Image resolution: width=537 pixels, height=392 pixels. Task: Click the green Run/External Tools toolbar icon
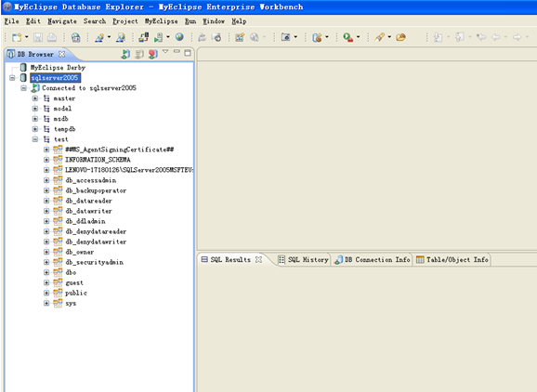[x=348, y=37]
